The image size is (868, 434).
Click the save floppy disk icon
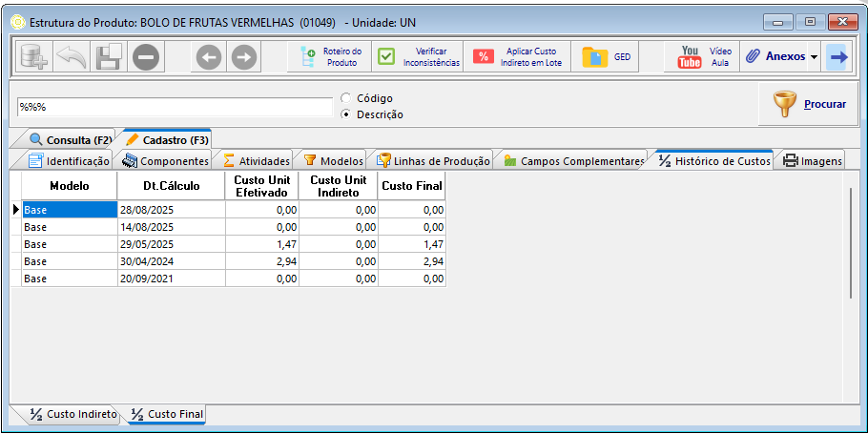coord(108,57)
